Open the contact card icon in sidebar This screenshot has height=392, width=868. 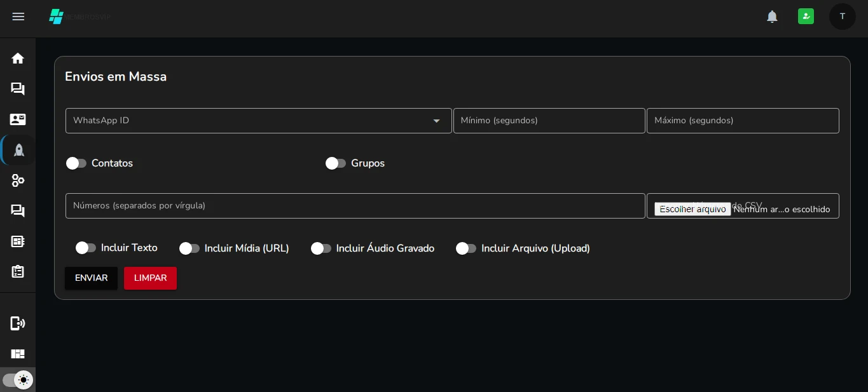coord(18,119)
